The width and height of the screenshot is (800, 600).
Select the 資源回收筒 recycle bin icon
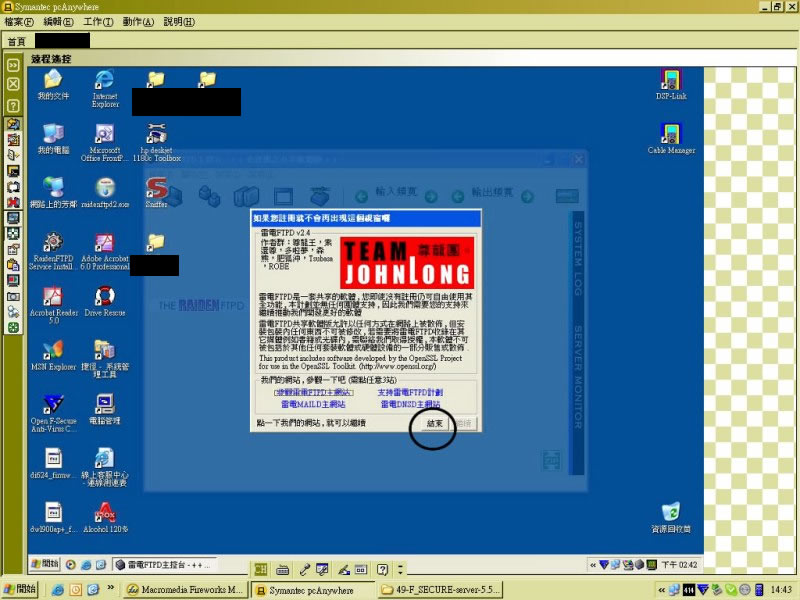(x=671, y=518)
